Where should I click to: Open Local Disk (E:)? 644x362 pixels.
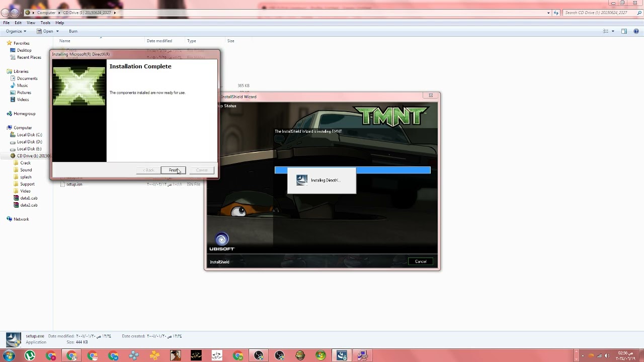tap(29, 149)
